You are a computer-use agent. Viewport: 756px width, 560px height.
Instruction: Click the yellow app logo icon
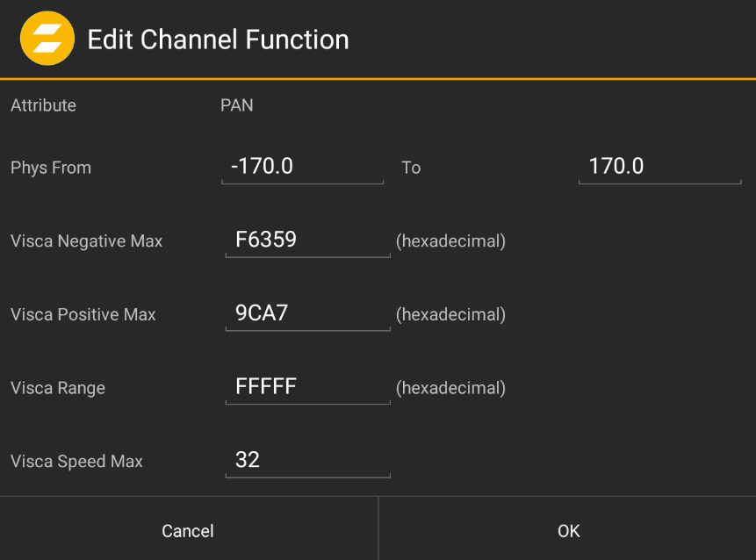47,38
